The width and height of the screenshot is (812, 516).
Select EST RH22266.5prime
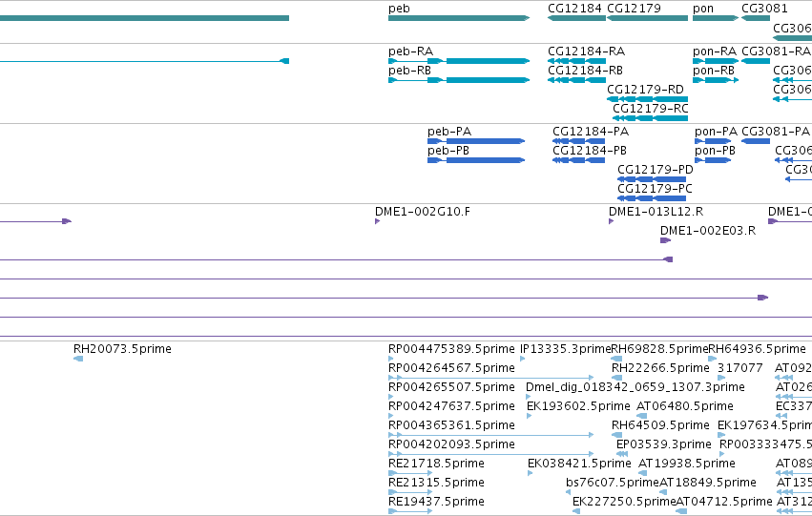click(616, 378)
